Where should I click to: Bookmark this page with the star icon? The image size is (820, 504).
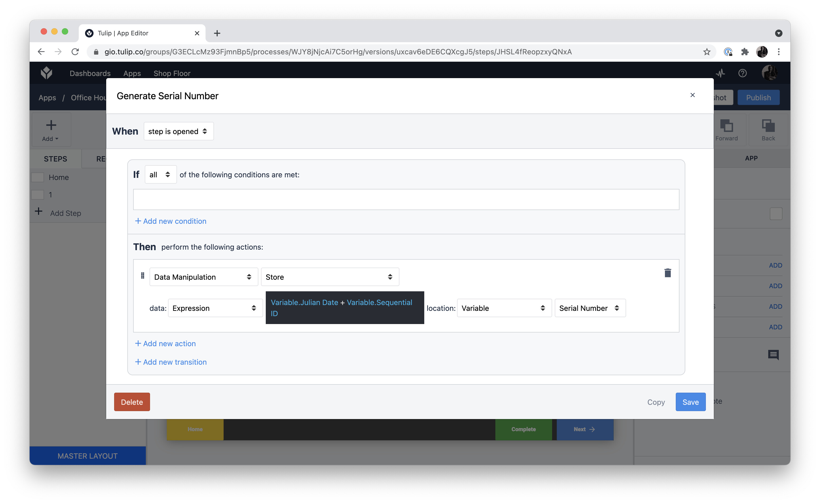707,52
